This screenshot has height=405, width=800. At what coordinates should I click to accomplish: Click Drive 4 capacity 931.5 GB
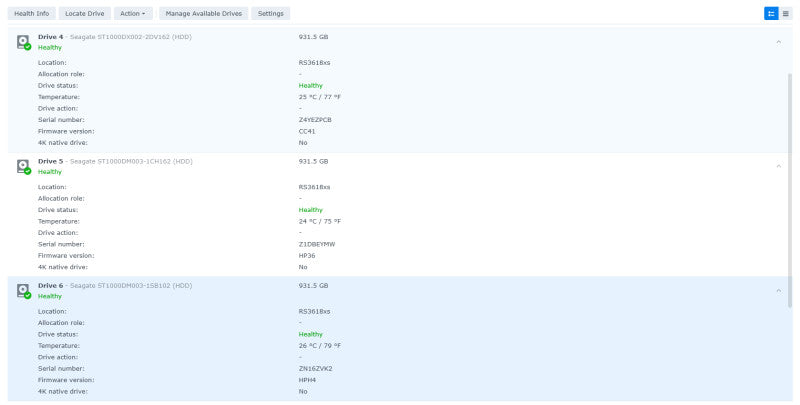coord(313,37)
